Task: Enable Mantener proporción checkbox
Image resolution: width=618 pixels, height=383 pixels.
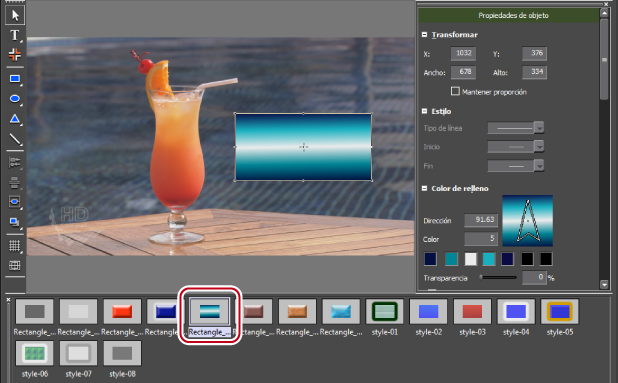Action: (455, 91)
